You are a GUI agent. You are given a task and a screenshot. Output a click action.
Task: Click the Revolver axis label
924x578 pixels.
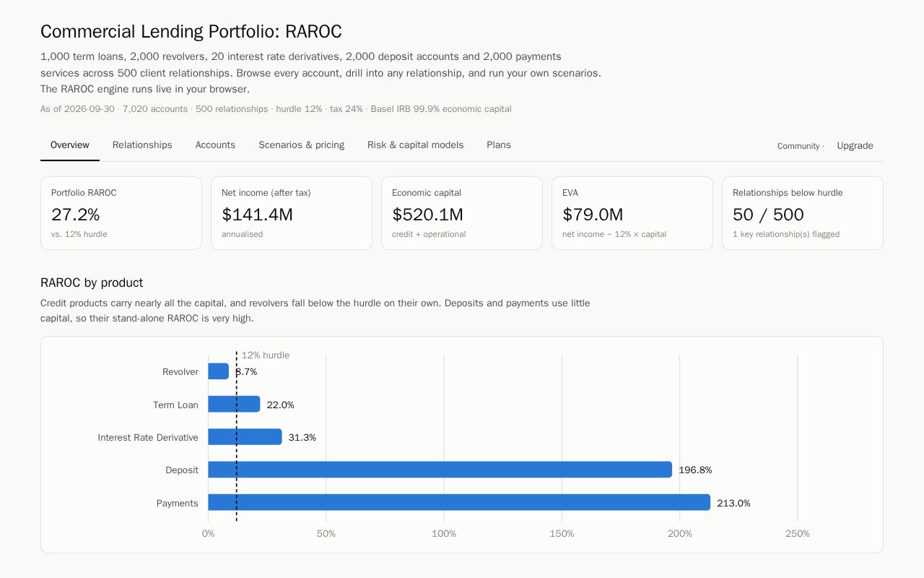point(180,371)
